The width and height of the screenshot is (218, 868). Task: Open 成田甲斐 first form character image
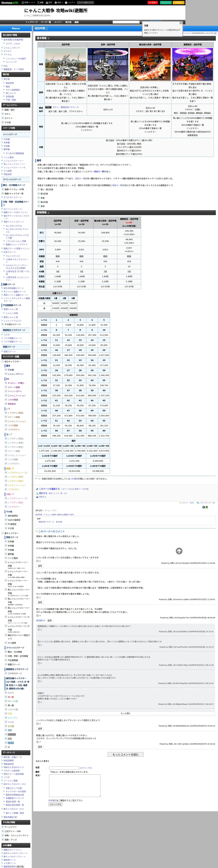click(x=66, y=64)
